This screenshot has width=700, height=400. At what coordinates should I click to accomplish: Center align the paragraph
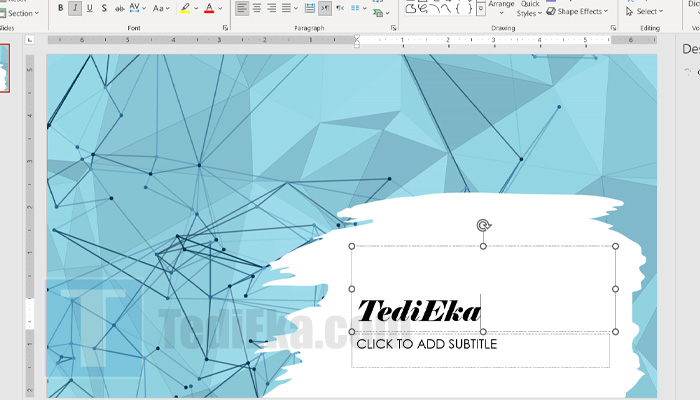coord(257,8)
